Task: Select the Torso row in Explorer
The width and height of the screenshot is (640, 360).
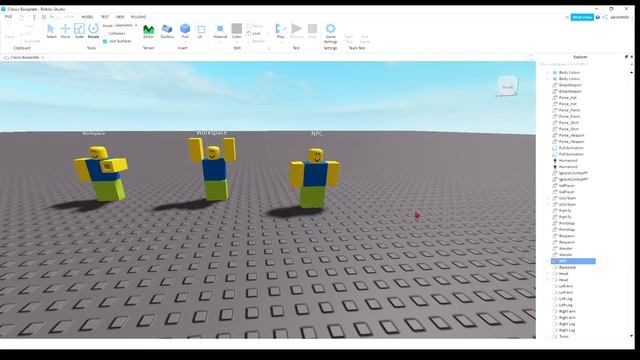Action: point(564,337)
